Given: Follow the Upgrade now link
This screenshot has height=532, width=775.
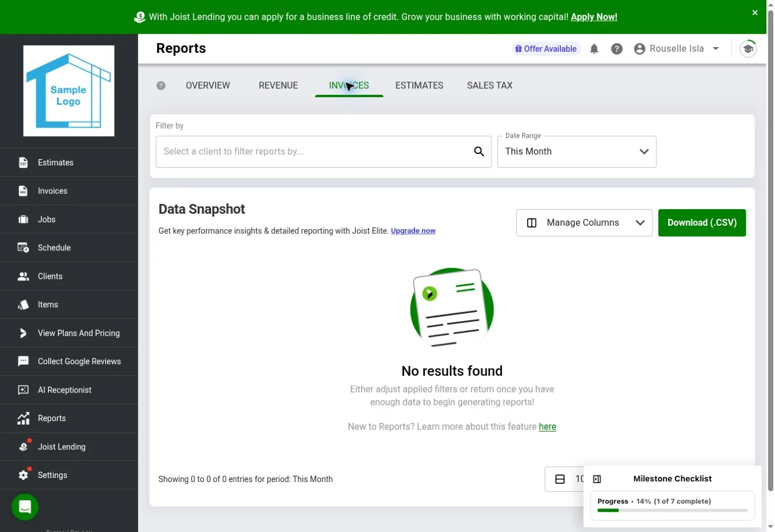Looking at the screenshot, I should coord(413,231).
